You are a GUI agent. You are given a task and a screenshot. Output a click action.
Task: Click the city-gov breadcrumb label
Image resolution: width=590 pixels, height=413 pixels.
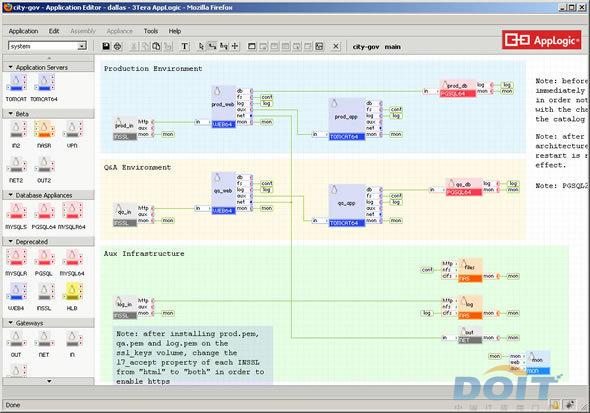coord(366,47)
